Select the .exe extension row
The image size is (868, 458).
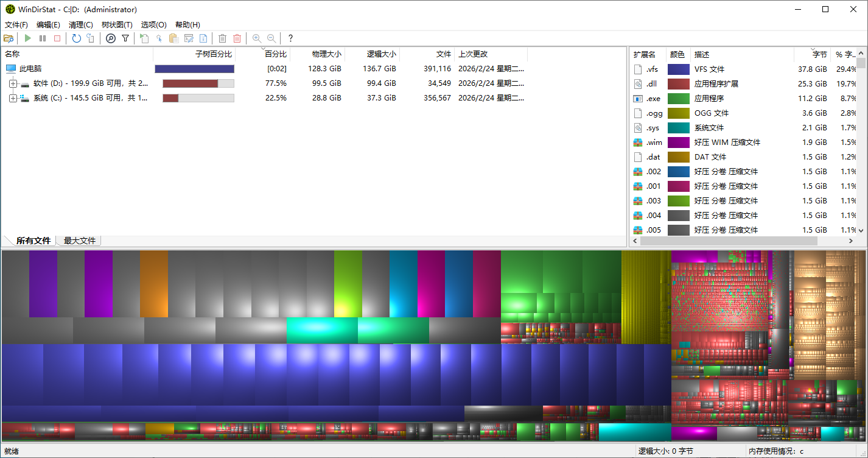[x=730, y=98]
